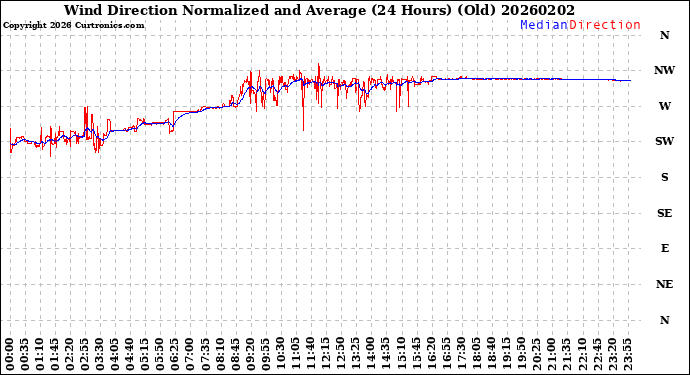Click the SW axis label
Screen dimensions: 690x375
(x=664, y=141)
